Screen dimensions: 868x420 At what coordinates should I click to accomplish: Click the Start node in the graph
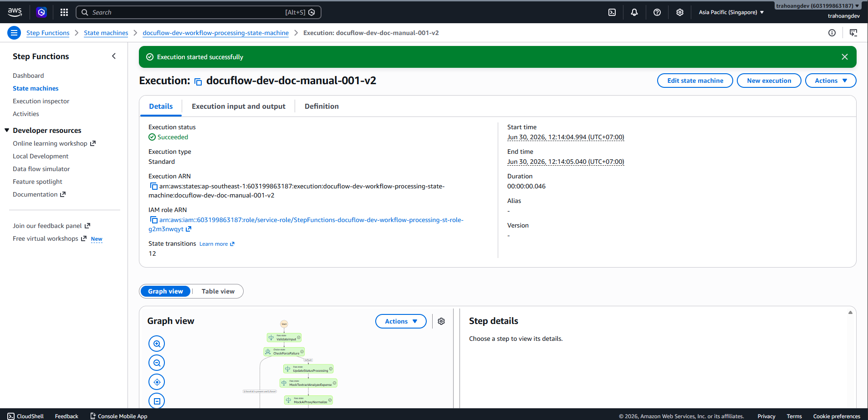click(x=284, y=324)
